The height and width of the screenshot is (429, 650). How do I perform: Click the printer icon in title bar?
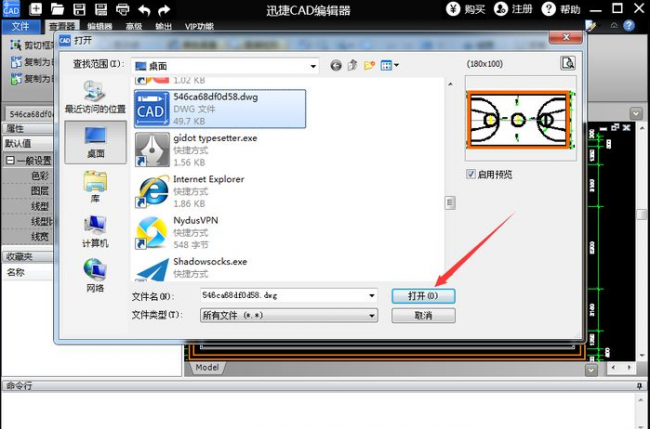point(122,9)
